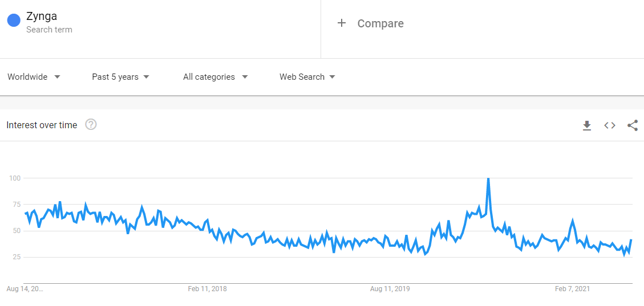Select the Interest over time heading

[x=42, y=125]
